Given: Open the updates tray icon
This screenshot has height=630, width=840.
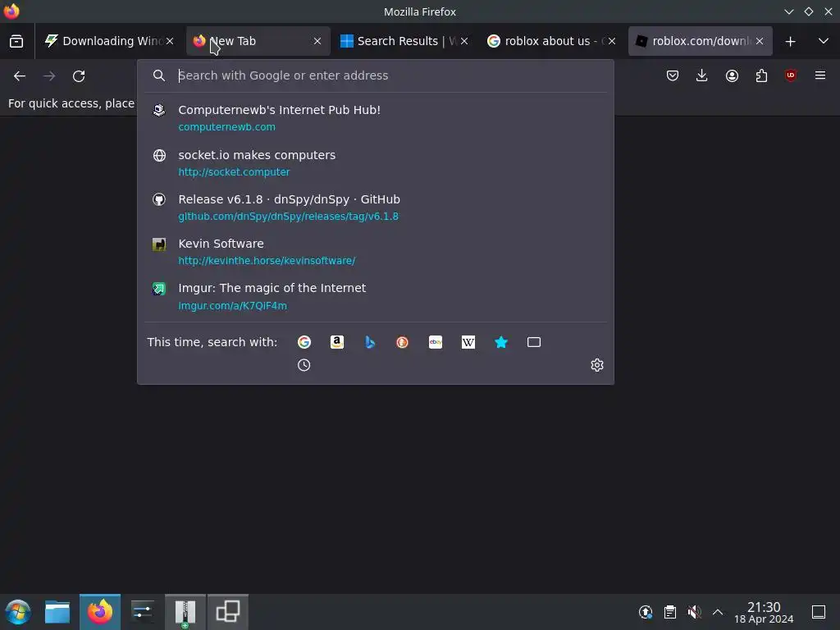Looking at the screenshot, I should pos(646,612).
